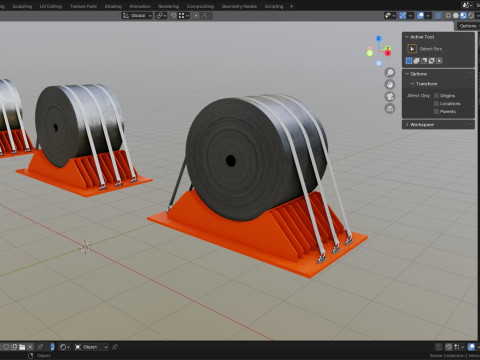Click the folder icon in bottom header
The height and width of the screenshot is (360, 480).
click(x=22, y=347)
